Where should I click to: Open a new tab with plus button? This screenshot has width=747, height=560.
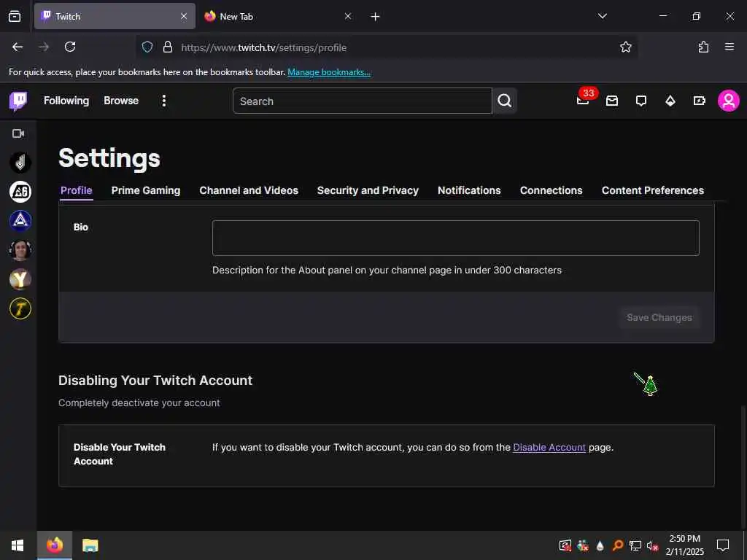(376, 17)
